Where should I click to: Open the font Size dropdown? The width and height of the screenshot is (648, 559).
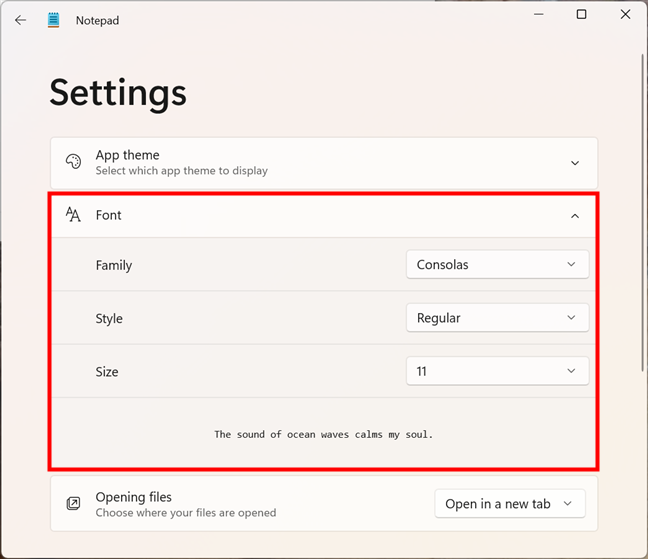pyautogui.click(x=497, y=371)
